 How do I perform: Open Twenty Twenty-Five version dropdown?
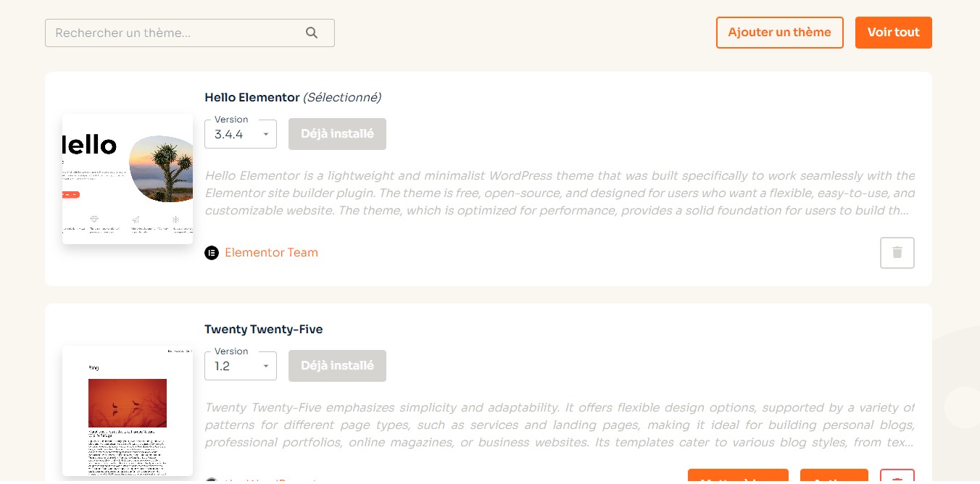241,366
